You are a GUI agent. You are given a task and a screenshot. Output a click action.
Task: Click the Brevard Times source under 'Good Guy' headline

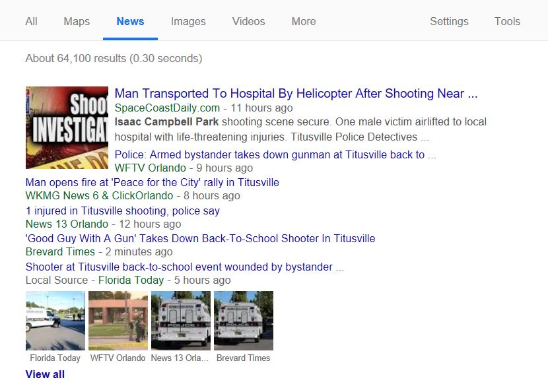[x=61, y=252]
